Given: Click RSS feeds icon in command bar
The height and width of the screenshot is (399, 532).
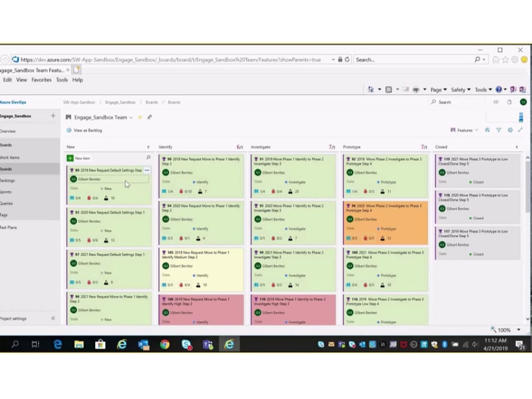Looking at the screenshot, I should 389,89.
